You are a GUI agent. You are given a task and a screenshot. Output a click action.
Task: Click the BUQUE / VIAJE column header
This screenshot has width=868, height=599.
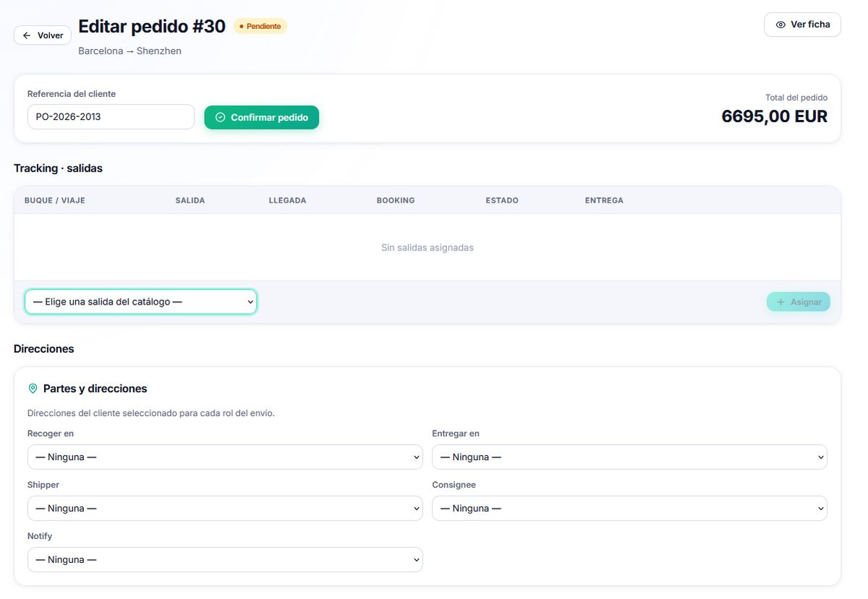(x=55, y=200)
